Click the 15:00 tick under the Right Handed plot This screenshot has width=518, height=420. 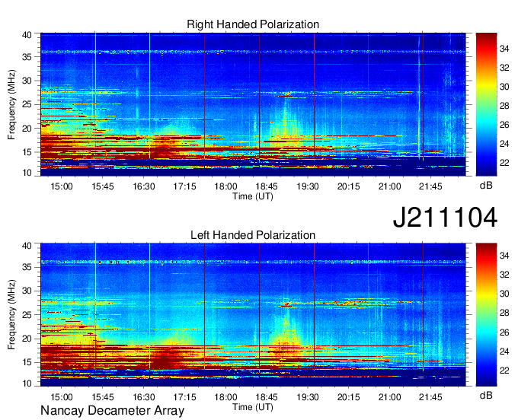(x=62, y=186)
